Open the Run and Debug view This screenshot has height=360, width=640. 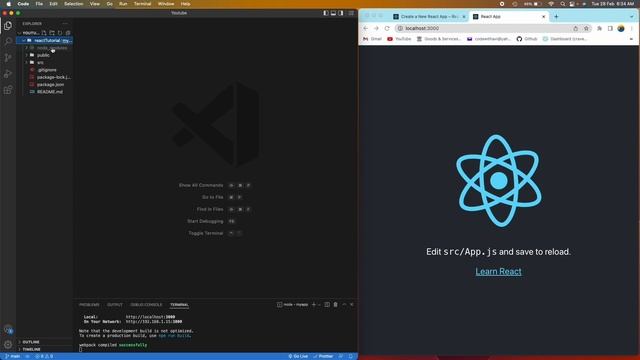8,74
